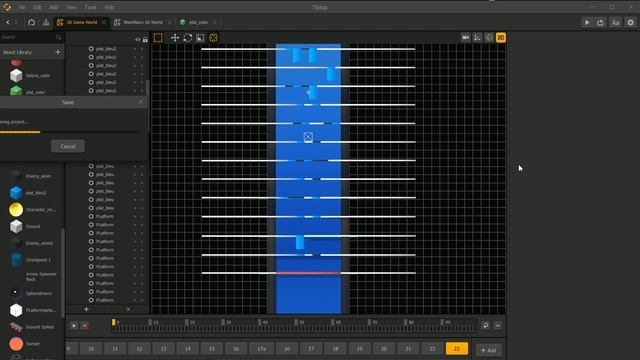640x360 pixels.
Task: Click the download icon beside home
Action: (46, 22)
